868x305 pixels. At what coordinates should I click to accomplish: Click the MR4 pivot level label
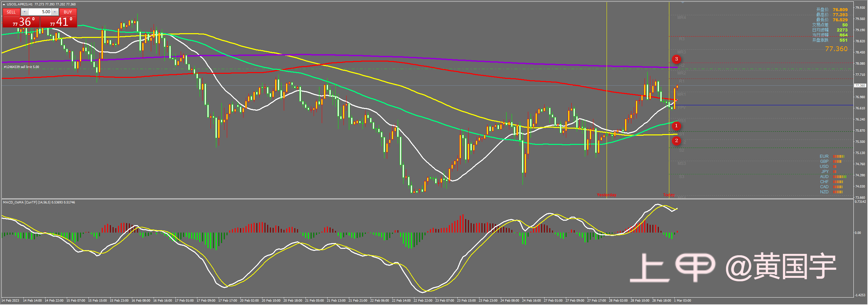coord(682,18)
